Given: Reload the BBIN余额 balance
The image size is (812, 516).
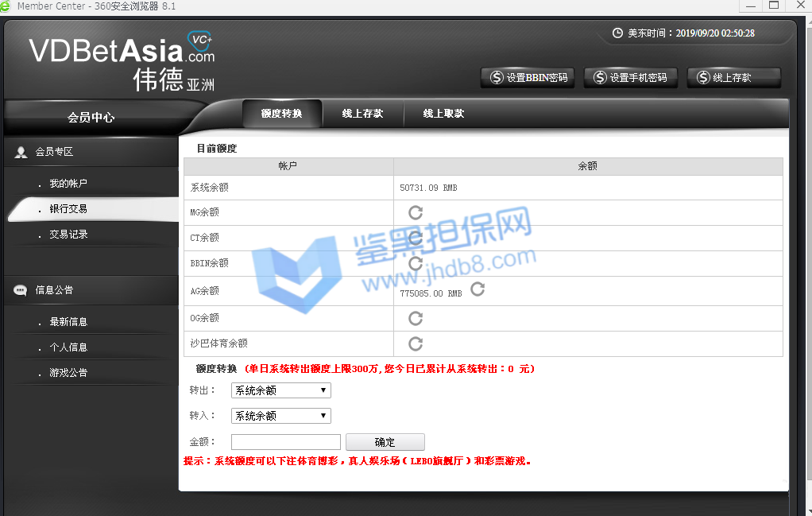Looking at the screenshot, I should [x=415, y=263].
